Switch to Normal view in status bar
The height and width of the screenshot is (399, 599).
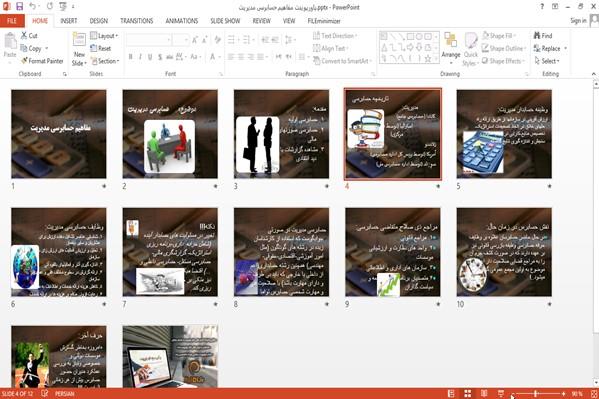[x=451, y=394]
